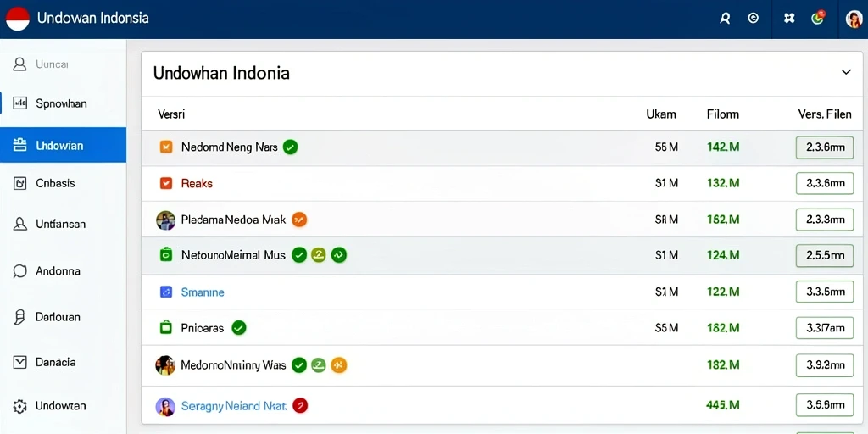Image resolution: width=868 pixels, height=434 pixels.
Task: Click olive middle badge on NetouroMeimal Mus
Action: (x=319, y=254)
